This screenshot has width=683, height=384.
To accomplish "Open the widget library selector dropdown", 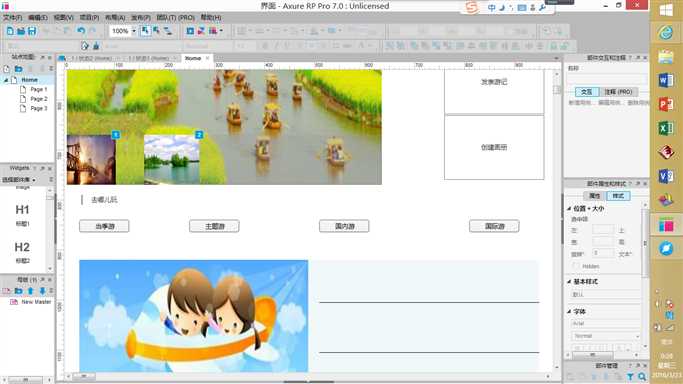I will coord(20,180).
